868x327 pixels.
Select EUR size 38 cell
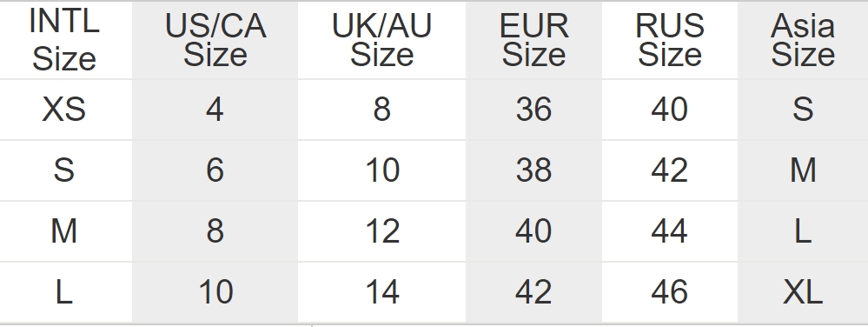tap(533, 170)
